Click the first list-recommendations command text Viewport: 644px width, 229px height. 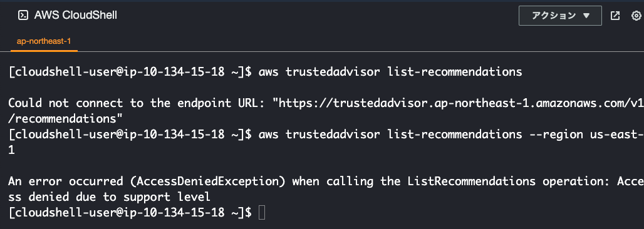coord(455,72)
